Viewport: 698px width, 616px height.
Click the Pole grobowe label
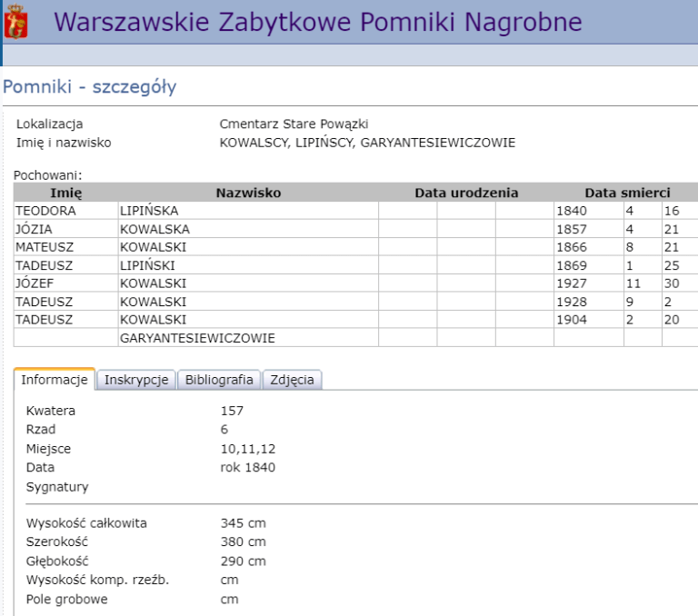tap(66, 599)
